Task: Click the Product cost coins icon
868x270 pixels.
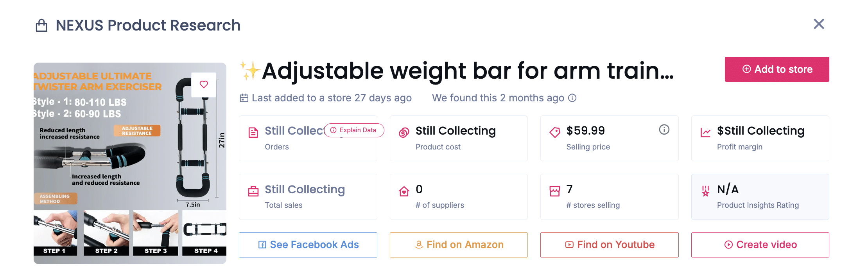Action: 404,133
